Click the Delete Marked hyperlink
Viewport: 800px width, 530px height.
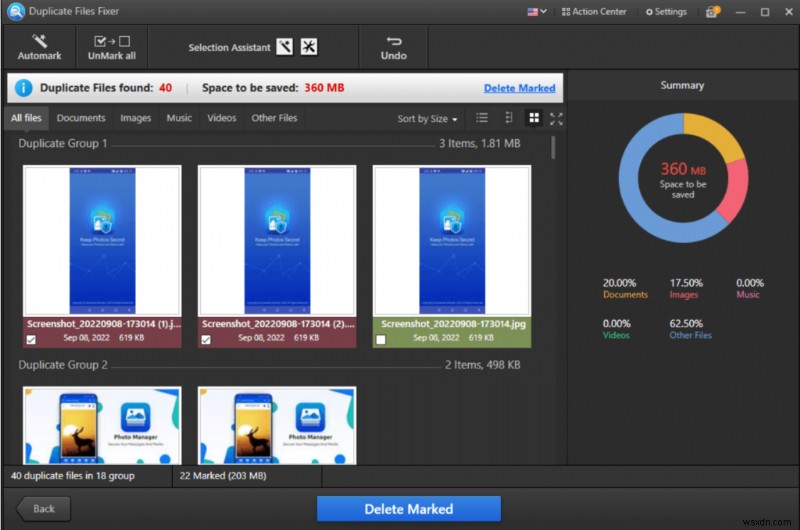[520, 88]
